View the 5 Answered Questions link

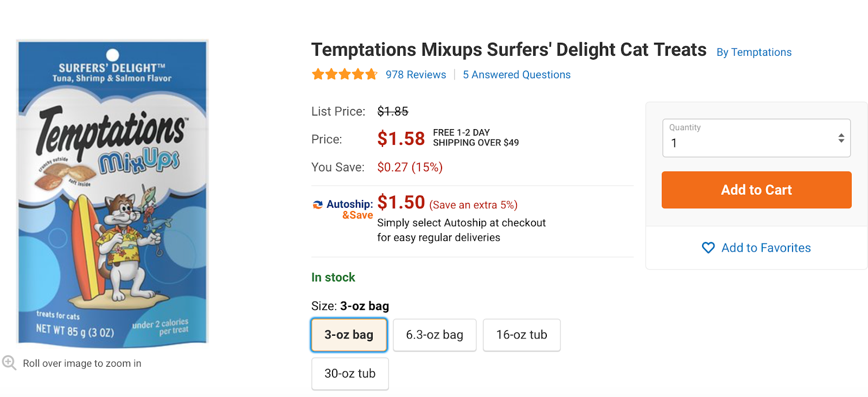click(x=516, y=75)
